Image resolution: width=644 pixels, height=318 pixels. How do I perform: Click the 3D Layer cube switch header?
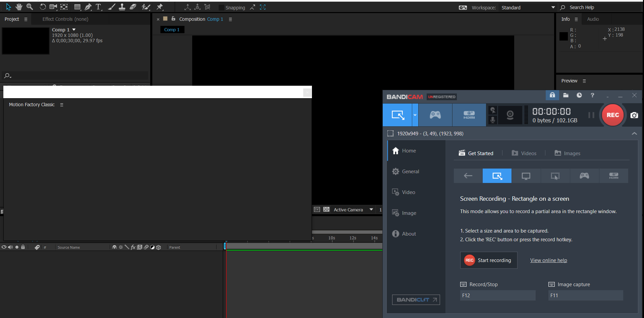(159, 247)
